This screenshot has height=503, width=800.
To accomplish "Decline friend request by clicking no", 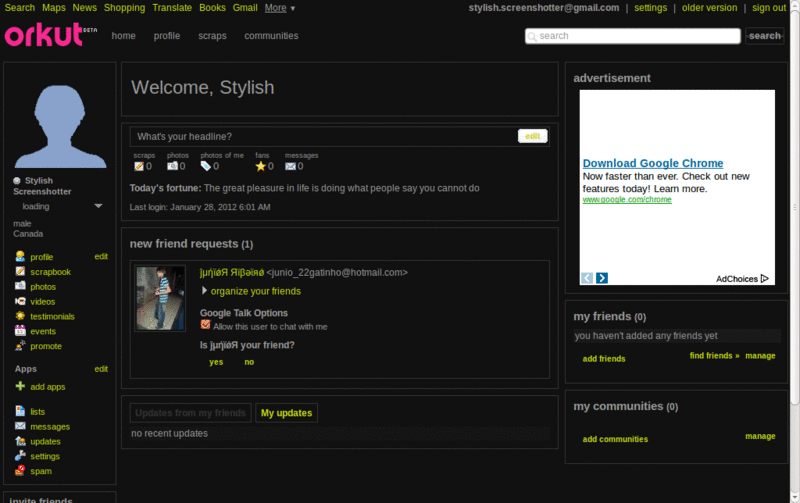I will click(249, 362).
